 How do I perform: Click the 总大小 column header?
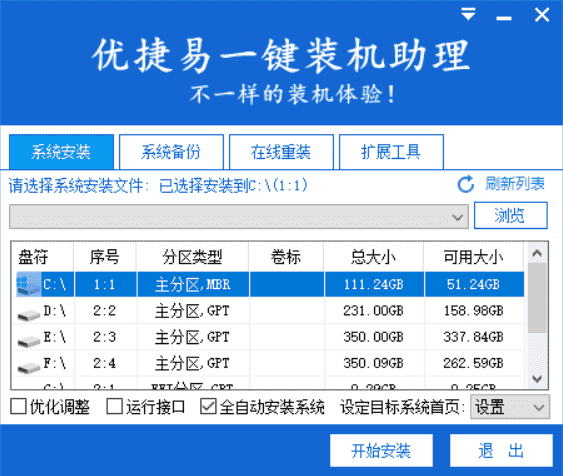(374, 257)
